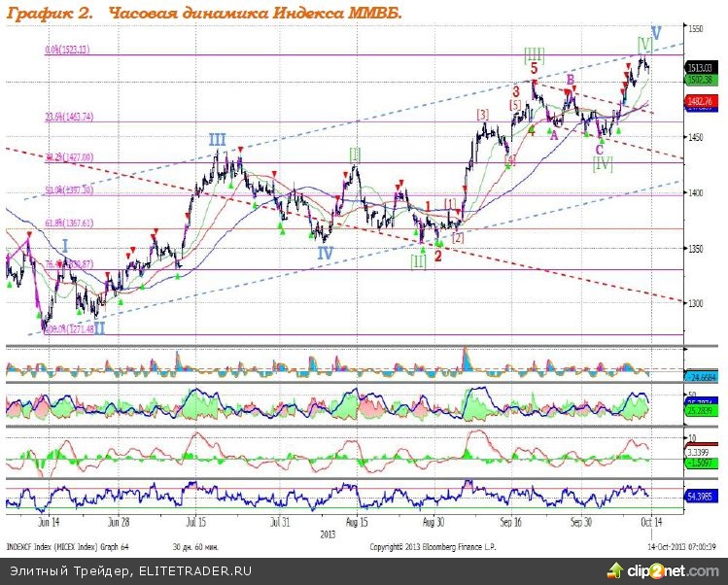This screenshot has height=585, width=728.
Task: Click the red wave number 2
Action: click(437, 256)
